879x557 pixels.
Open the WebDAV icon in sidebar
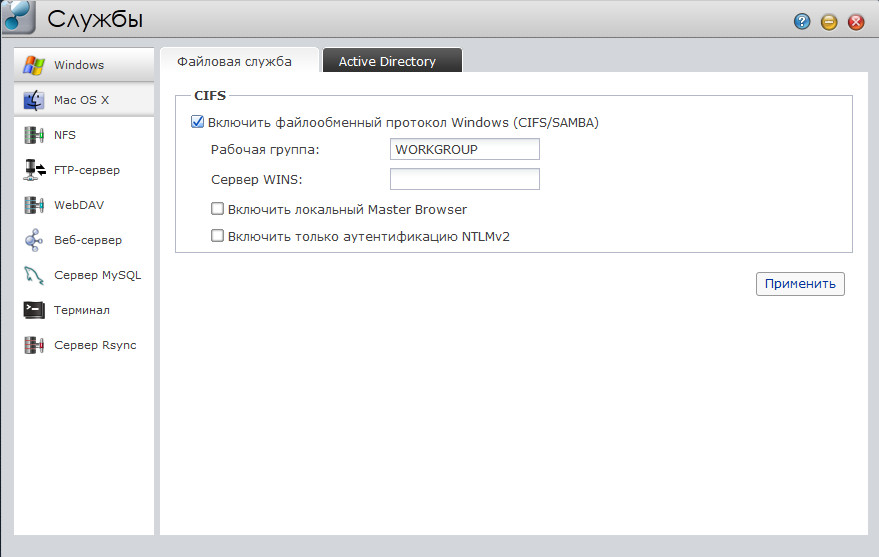35,205
